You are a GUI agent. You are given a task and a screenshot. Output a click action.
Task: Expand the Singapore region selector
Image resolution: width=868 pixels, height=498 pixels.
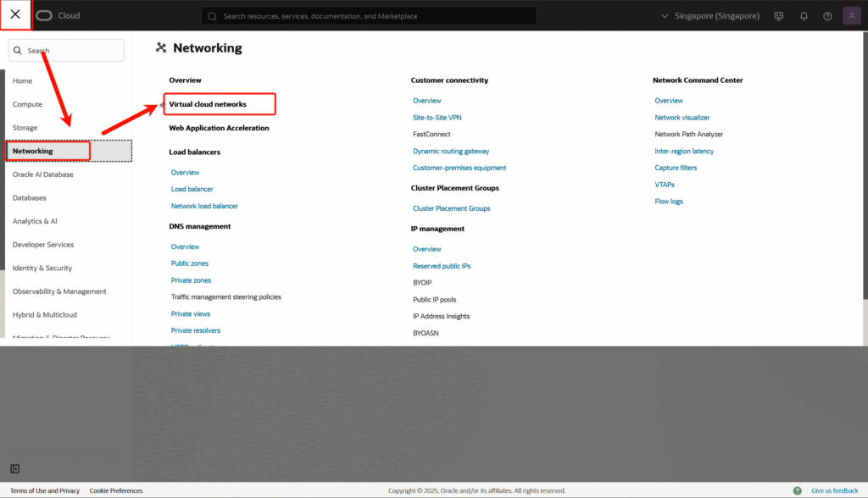coord(709,15)
